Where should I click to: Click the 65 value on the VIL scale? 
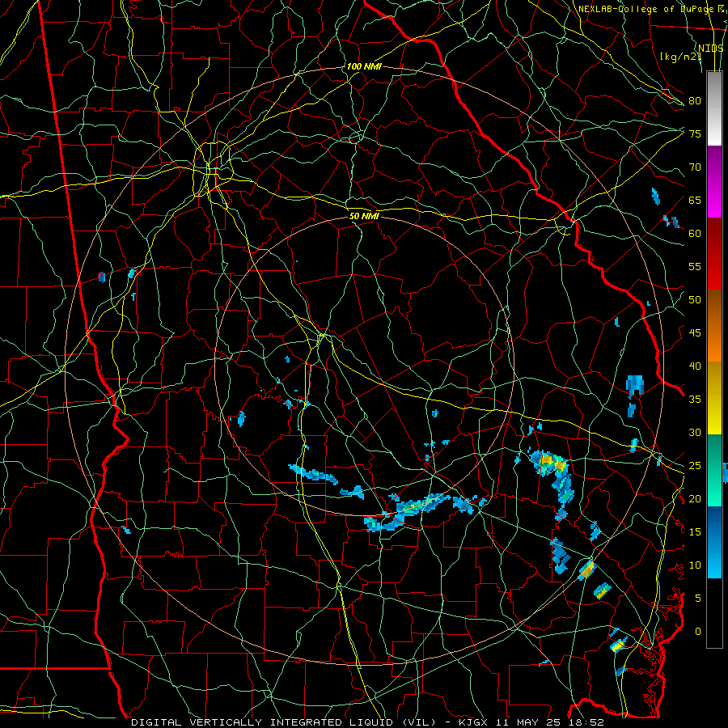(x=695, y=200)
